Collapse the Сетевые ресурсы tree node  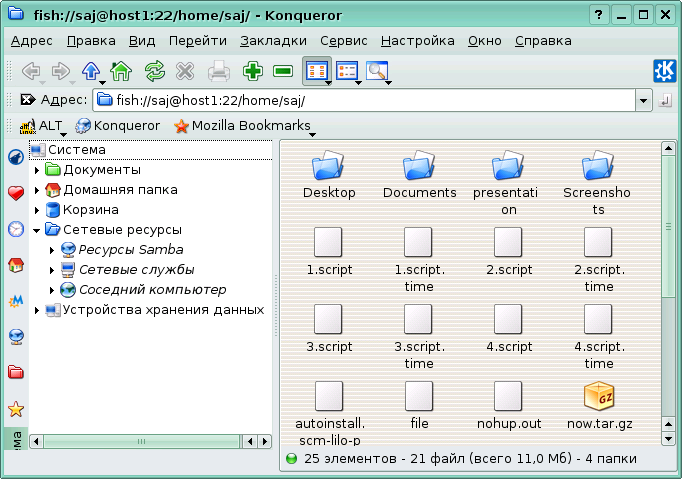click(x=37, y=230)
